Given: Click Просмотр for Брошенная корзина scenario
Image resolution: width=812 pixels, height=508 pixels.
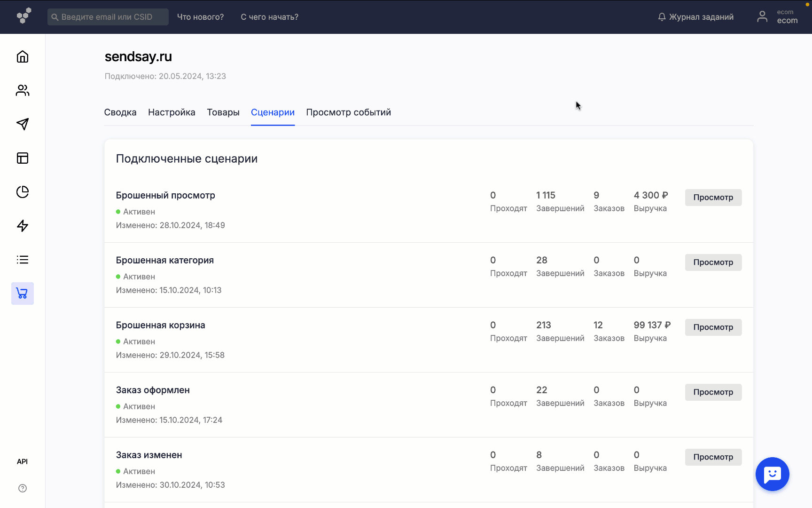Looking at the screenshot, I should coord(713,327).
